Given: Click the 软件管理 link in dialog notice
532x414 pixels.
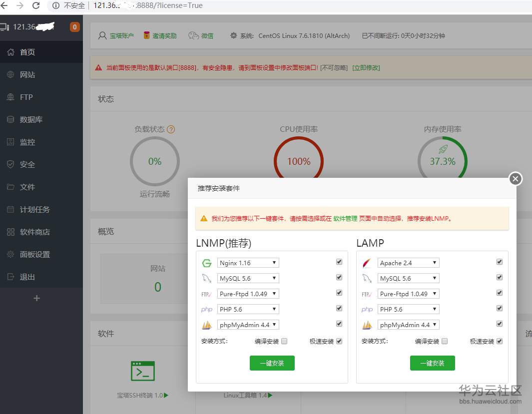Looking at the screenshot, I should pyautogui.click(x=345, y=219).
